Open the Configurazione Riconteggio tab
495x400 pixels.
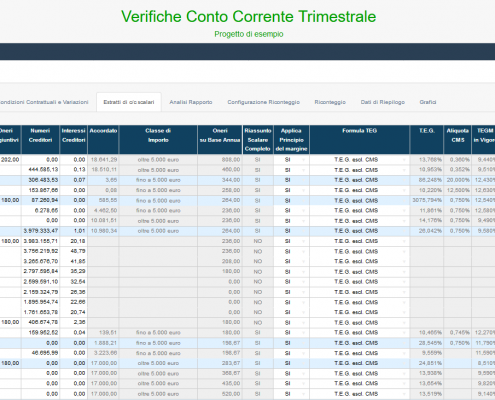(x=263, y=102)
